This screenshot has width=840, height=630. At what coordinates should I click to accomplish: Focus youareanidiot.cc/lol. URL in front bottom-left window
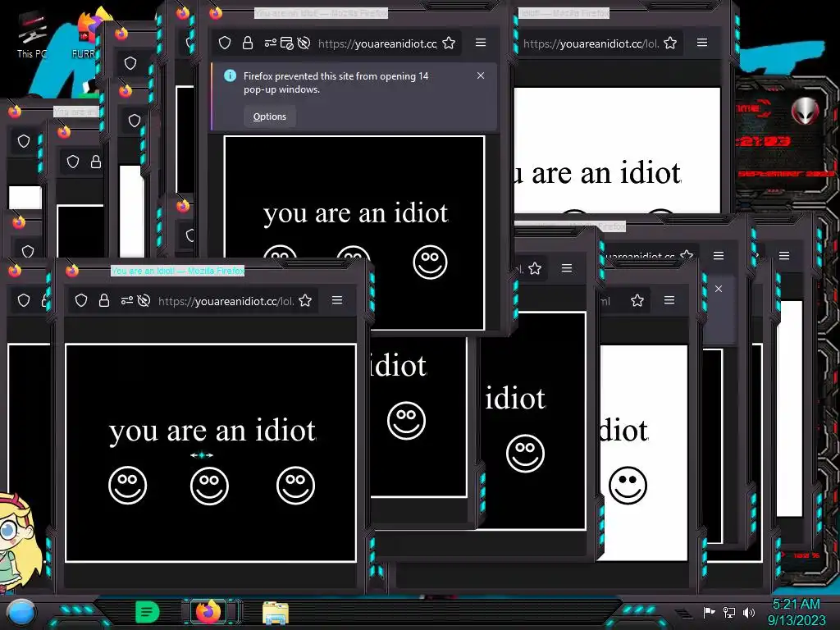226,301
